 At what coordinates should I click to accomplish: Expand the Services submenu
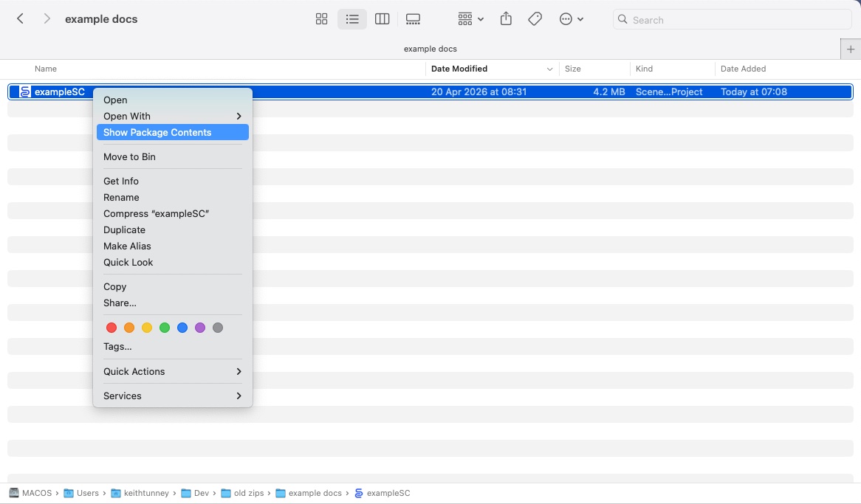(172, 396)
